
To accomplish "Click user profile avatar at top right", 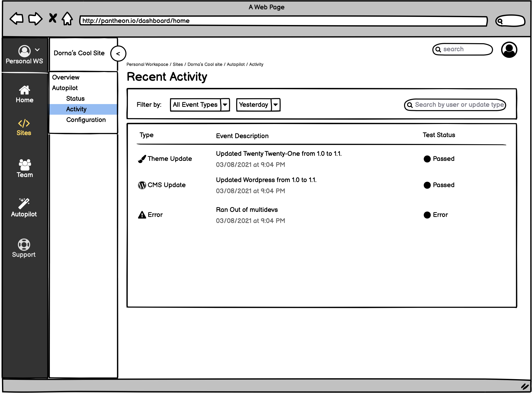I will tap(509, 50).
